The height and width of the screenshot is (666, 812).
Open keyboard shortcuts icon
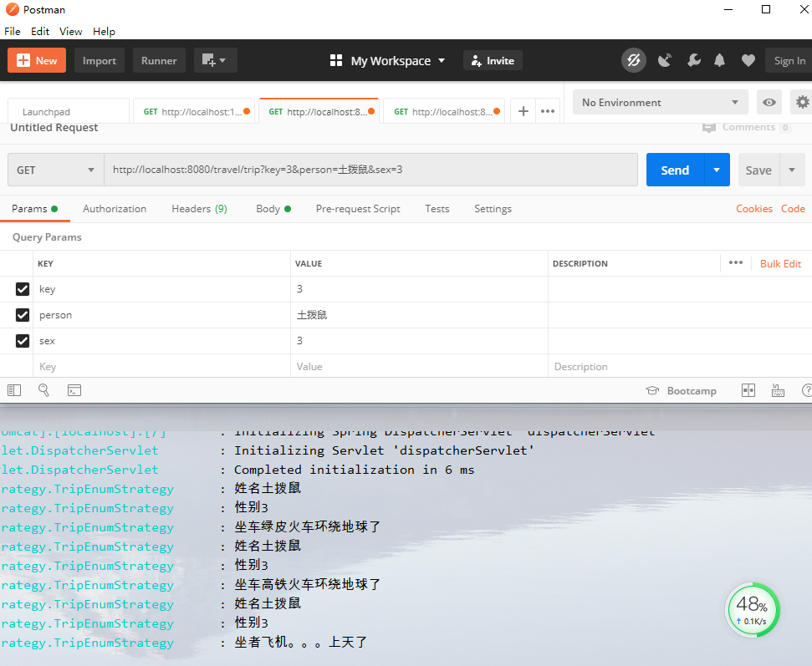click(778, 390)
